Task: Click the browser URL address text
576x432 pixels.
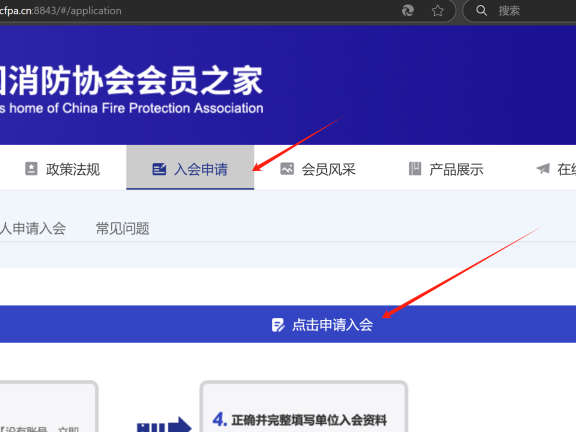Action: pos(61,11)
